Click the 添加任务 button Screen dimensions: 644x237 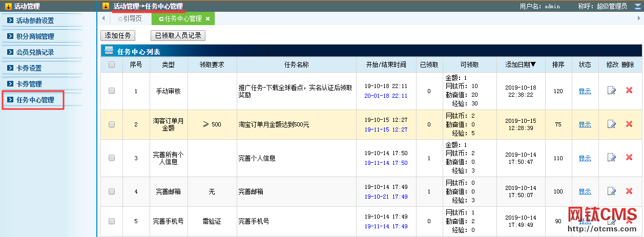click(x=118, y=36)
